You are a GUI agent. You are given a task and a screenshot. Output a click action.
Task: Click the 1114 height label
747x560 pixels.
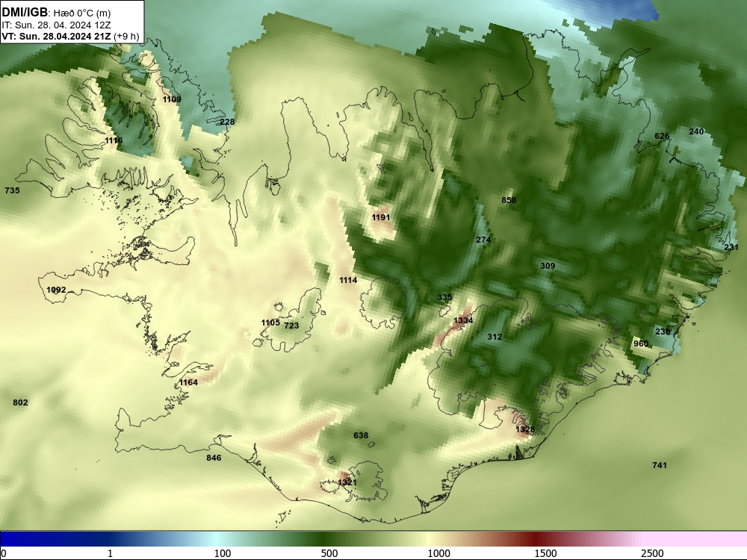348,280
